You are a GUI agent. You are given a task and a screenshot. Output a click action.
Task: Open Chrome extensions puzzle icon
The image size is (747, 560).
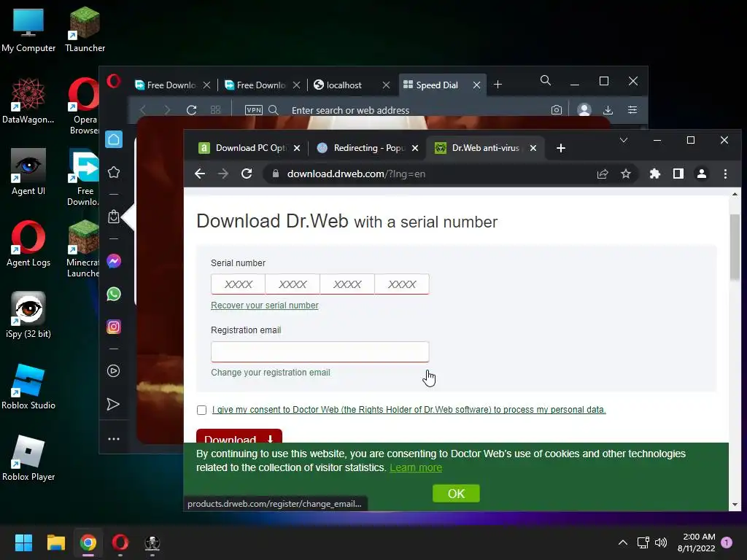point(655,174)
